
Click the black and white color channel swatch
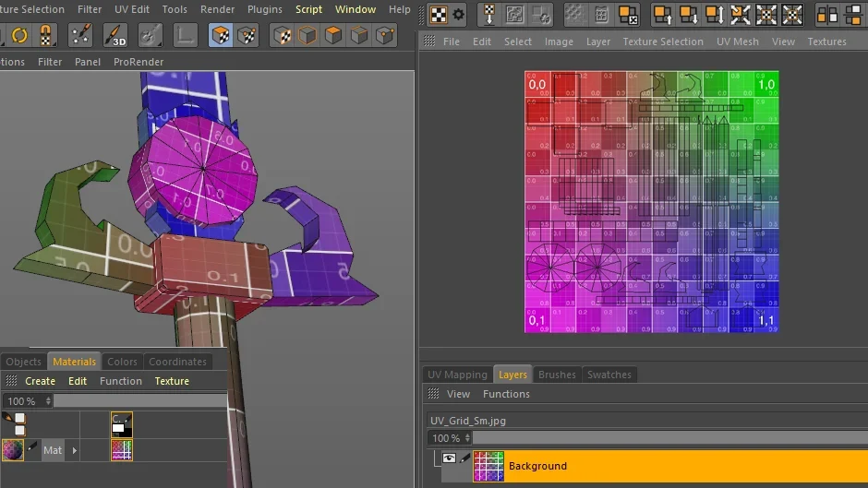[x=122, y=424]
